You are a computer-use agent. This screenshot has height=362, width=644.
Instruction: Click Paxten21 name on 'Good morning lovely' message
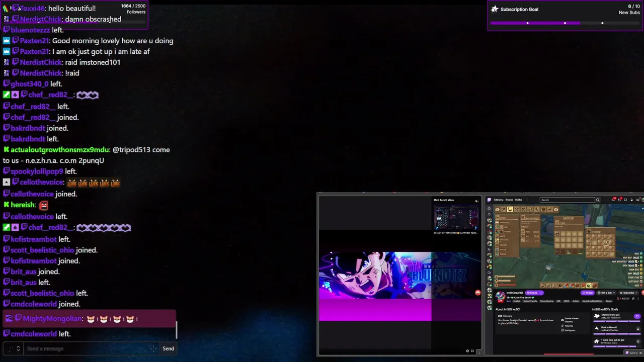pyautogui.click(x=34, y=41)
